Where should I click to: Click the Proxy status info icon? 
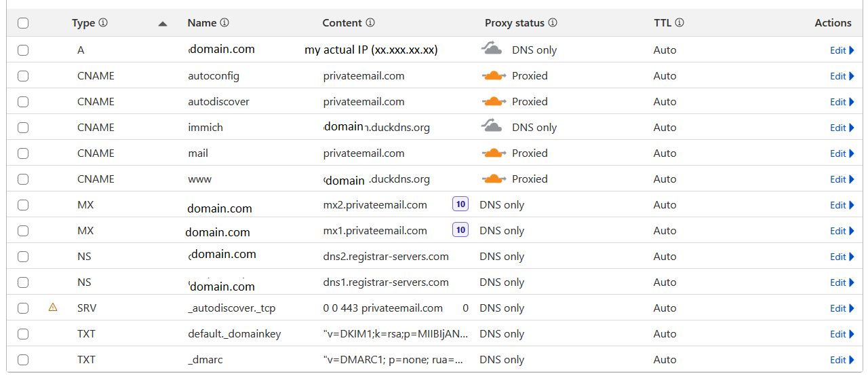[x=553, y=22]
